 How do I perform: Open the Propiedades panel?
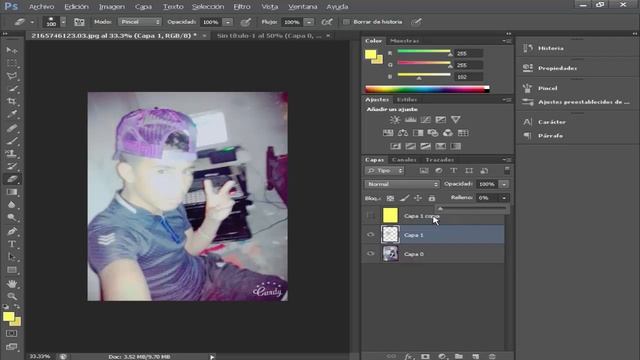point(557,68)
